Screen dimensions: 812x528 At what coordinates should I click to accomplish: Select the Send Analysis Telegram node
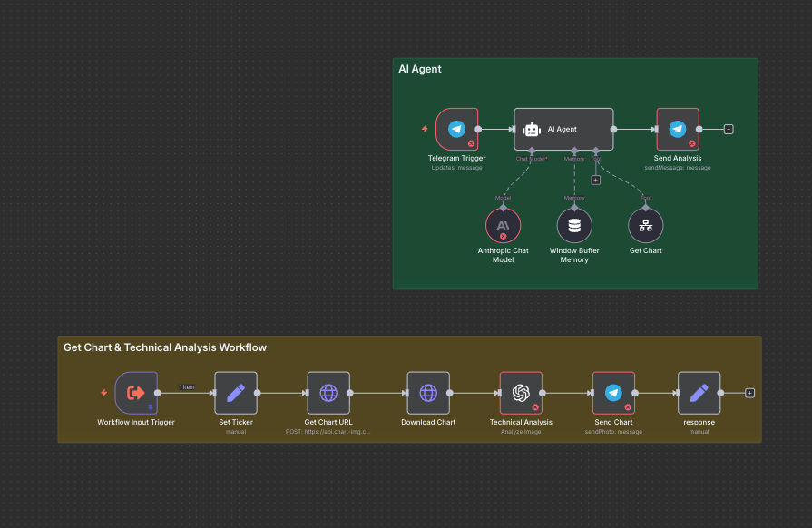(678, 130)
